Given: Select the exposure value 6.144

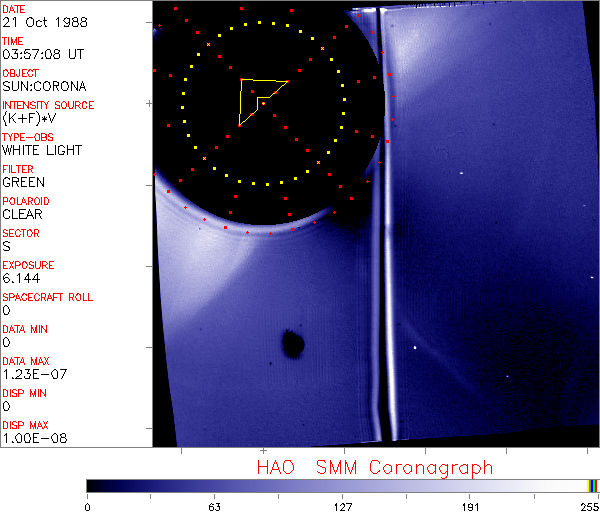Looking at the screenshot, I should [21, 278].
